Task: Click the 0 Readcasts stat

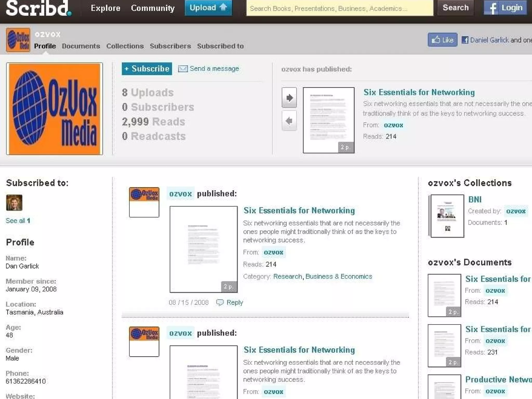Action: (x=154, y=136)
